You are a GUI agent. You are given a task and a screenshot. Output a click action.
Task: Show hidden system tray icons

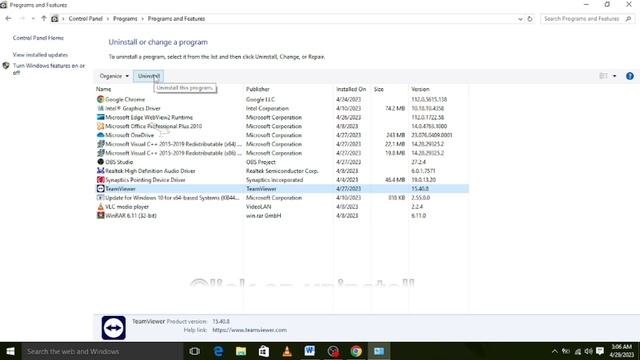click(554, 351)
